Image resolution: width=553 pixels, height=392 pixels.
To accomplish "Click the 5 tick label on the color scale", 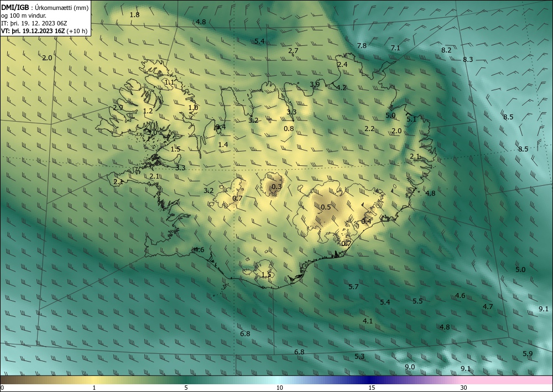I will pos(186,388).
